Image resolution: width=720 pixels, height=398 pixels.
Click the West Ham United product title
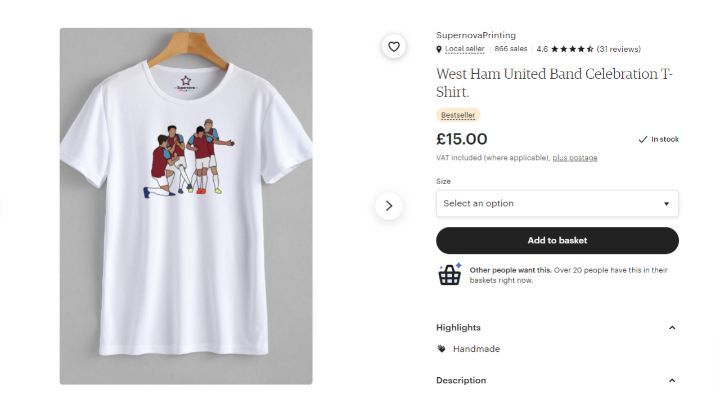coord(554,83)
